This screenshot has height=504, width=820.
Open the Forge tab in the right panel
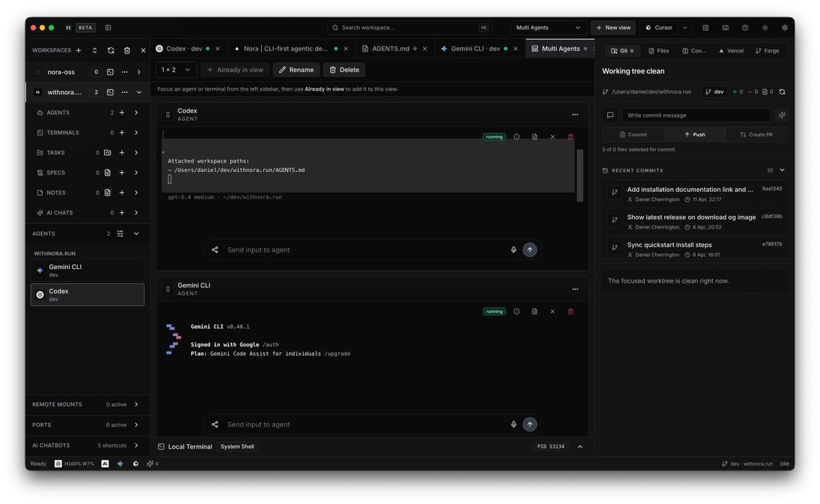coord(767,51)
